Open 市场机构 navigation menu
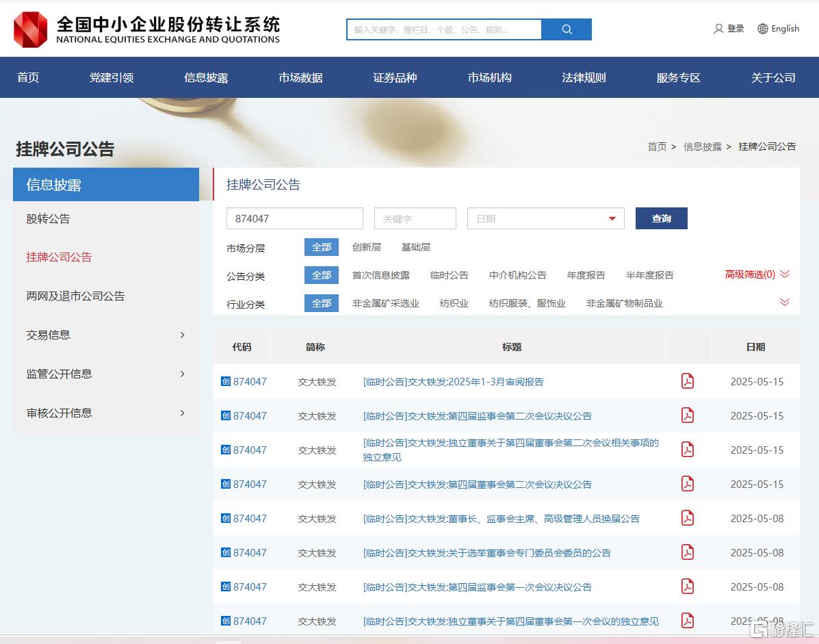The height and width of the screenshot is (644, 819). (489, 77)
